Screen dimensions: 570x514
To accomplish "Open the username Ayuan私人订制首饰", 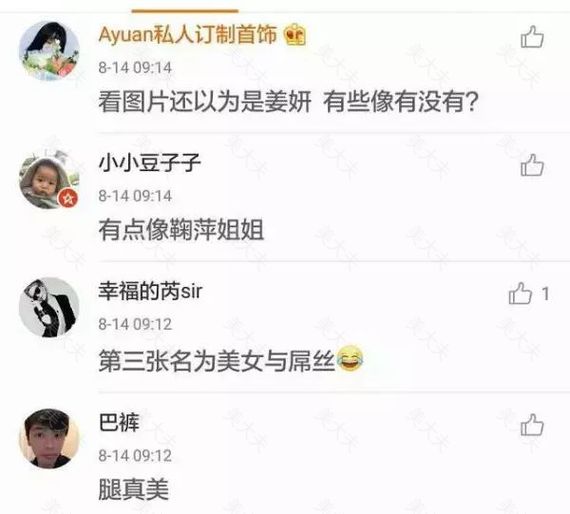I will (x=188, y=35).
